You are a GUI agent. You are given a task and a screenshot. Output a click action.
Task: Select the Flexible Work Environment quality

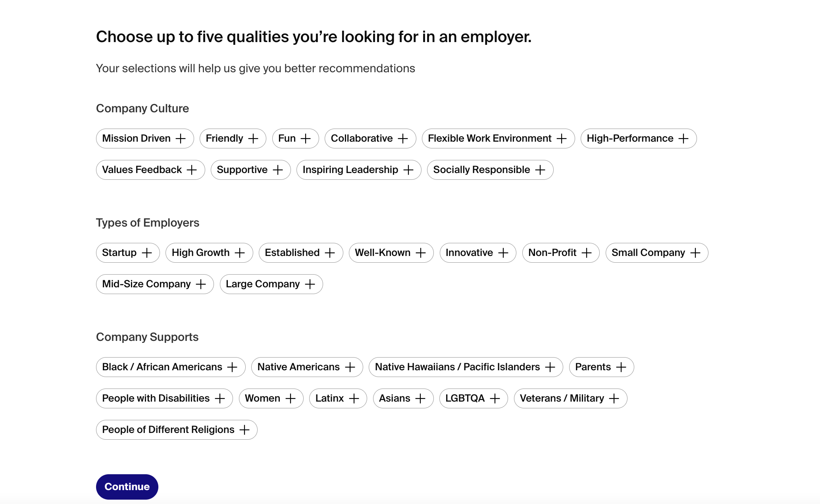pos(498,139)
